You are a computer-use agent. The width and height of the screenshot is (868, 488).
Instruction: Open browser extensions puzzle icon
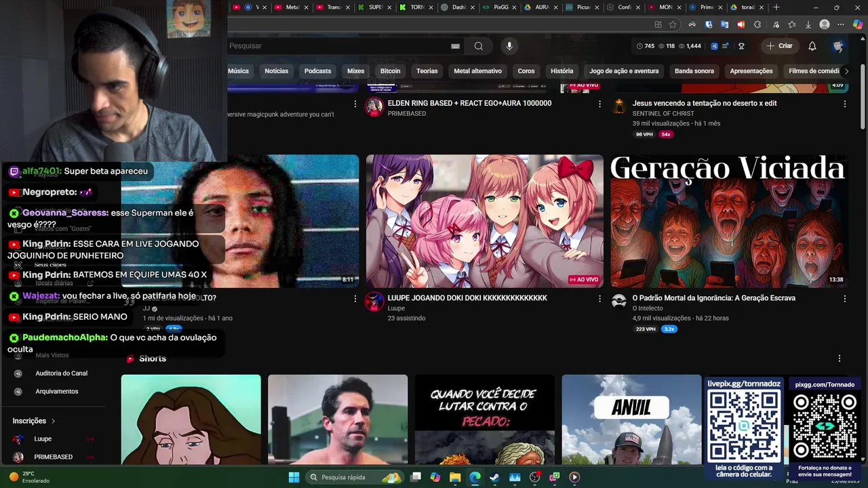click(x=757, y=24)
